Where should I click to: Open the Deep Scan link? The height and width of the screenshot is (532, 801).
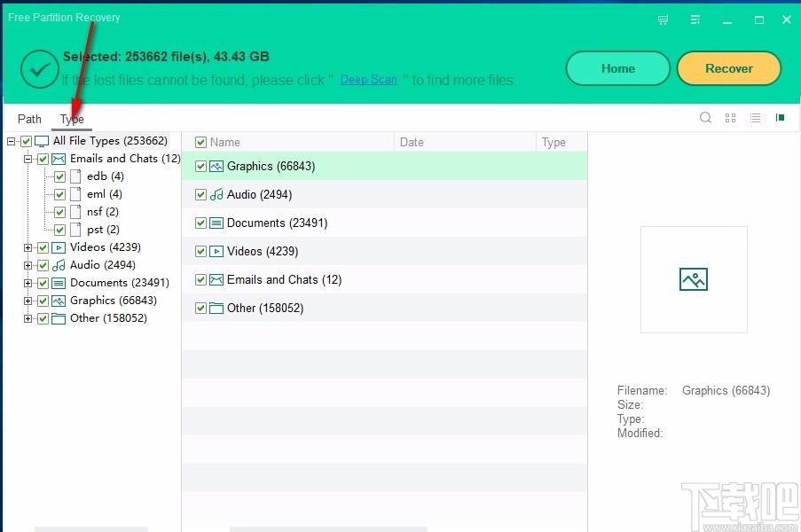point(368,80)
